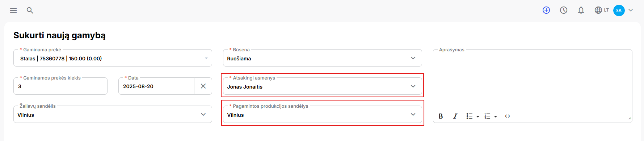
Task: Expand the Būsena dropdown
Action: pyautogui.click(x=323, y=58)
